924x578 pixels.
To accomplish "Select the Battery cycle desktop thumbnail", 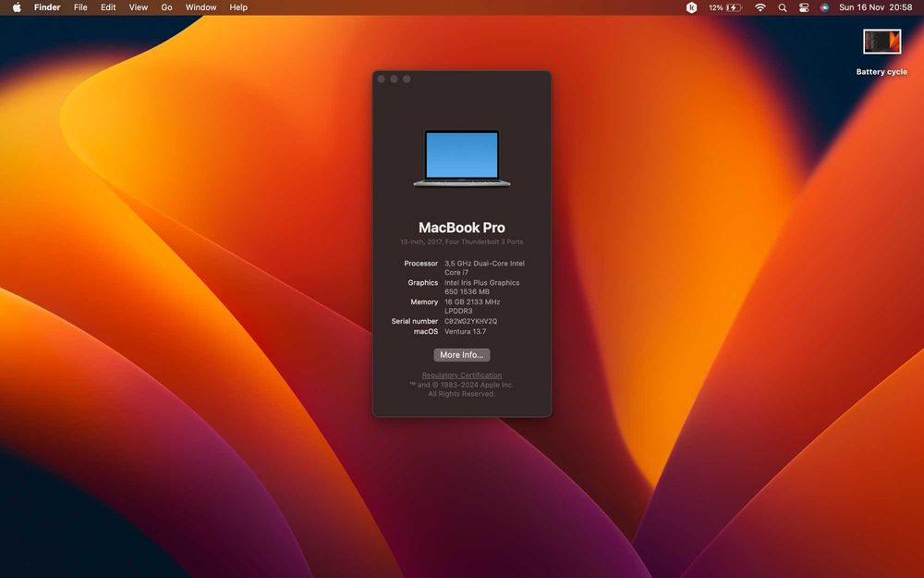I will [881, 42].
